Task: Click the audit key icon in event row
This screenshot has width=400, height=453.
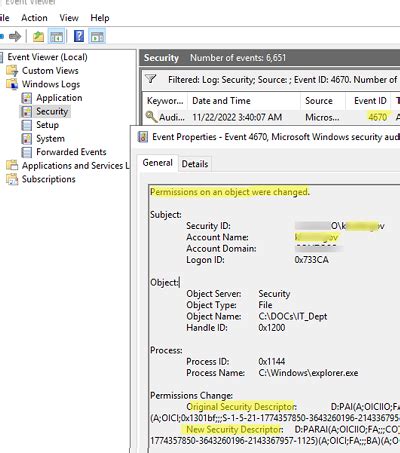Action: [x=151, y=117]
